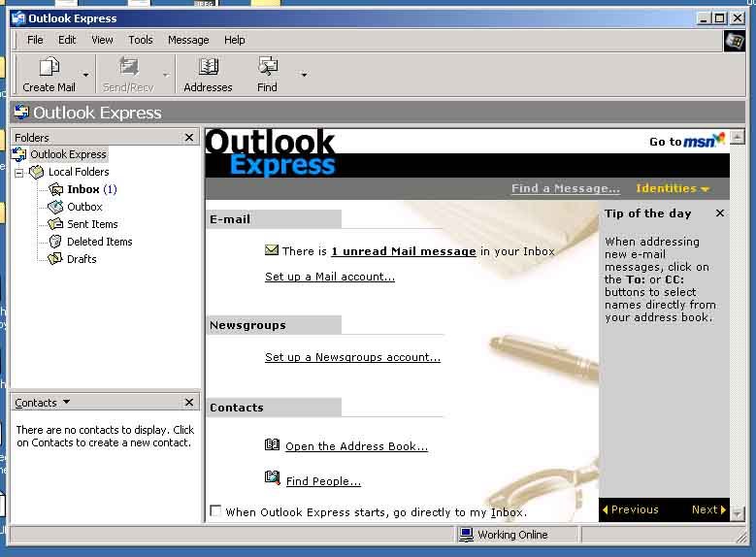
Task: Click the Create Mail toolbar icon
Action: 49,67
